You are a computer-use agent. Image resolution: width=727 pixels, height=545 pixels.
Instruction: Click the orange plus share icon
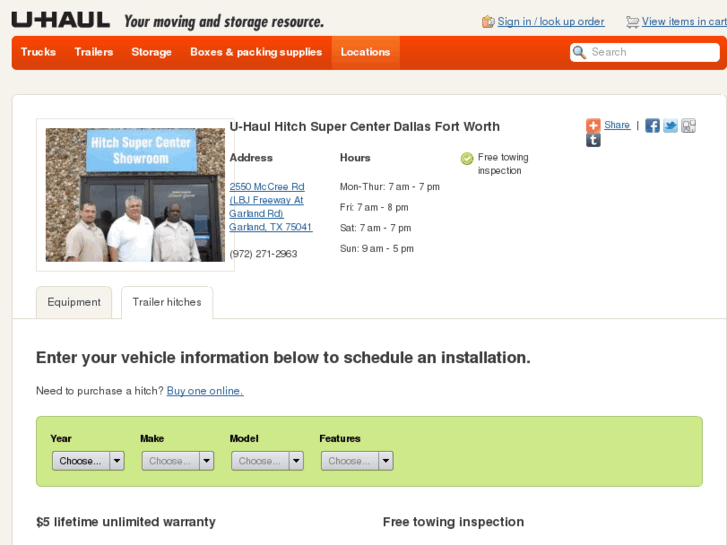(x=593, y=125)
